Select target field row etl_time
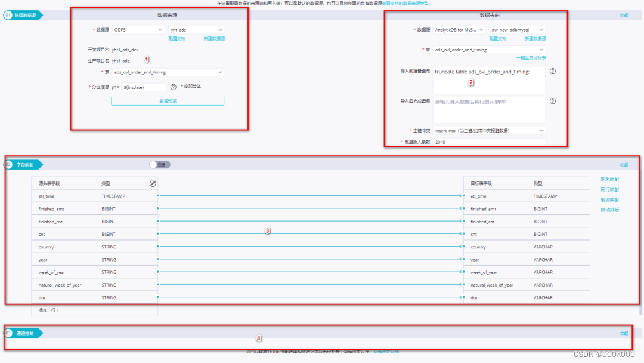This screenshot has width=644, height=363. coord(527,196)
